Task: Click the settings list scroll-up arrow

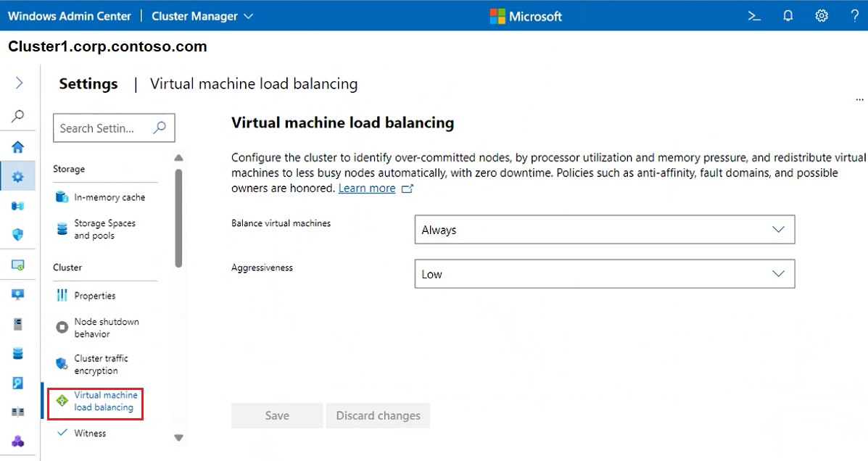Action: click(178, 158)
